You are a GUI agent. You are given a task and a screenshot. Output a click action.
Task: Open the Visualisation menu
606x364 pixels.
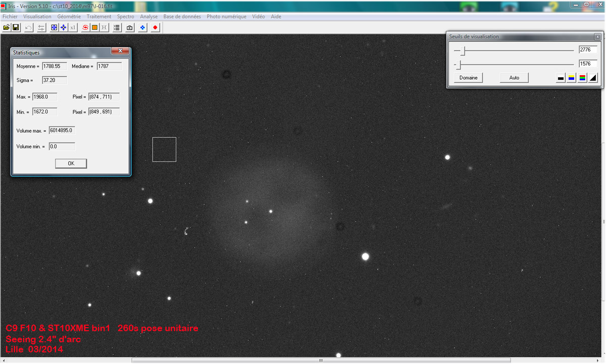pos(37,17)
